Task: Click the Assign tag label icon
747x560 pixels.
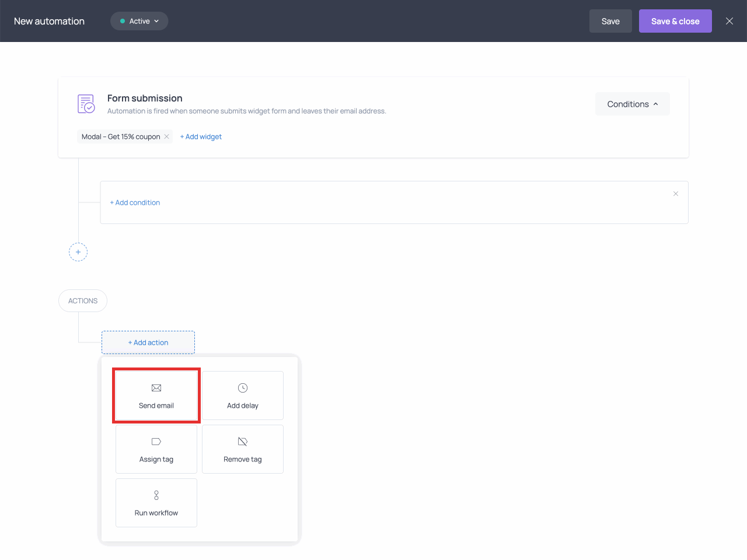Action: coord(156,442)
